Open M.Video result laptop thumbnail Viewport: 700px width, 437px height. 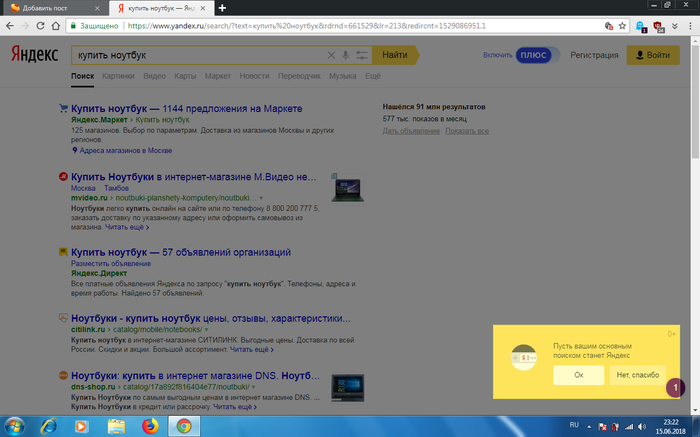click(347, 187)
